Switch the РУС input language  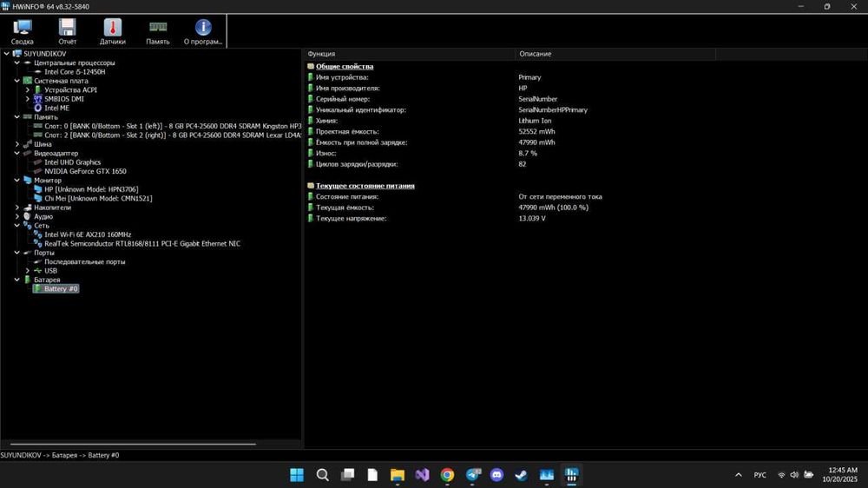click(x=760, y=475)
